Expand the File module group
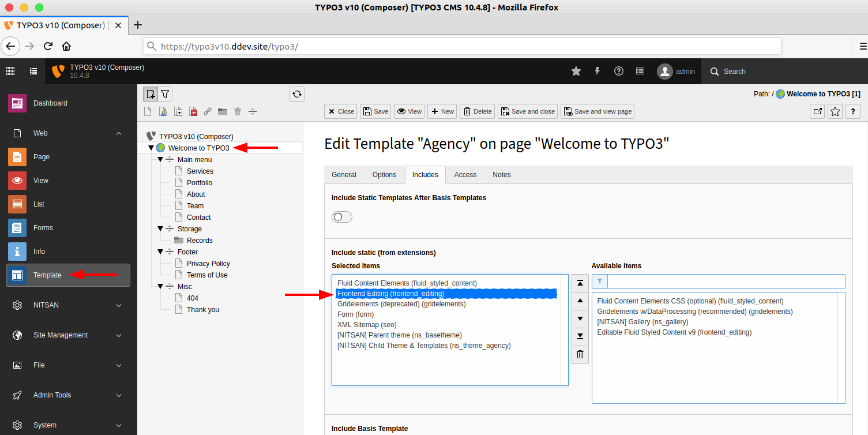The width and height of the screenshot is (868, 435). (119, 365)
